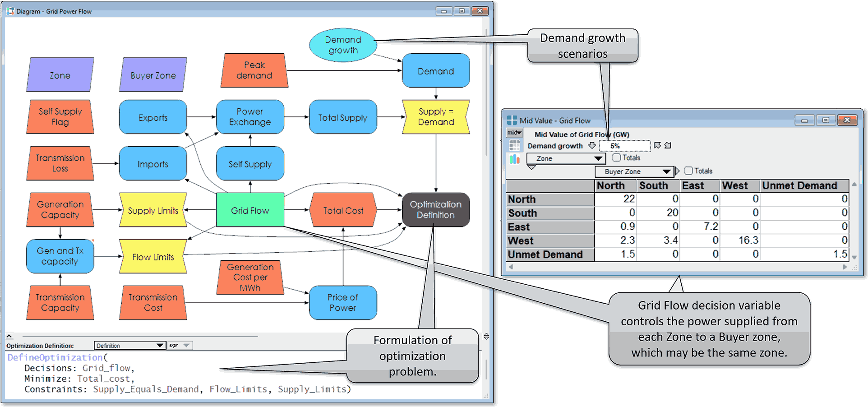Open Demand growth slicer down-arrow menu
Viewport: 868px width, 407px height.
tap(592, 145)
